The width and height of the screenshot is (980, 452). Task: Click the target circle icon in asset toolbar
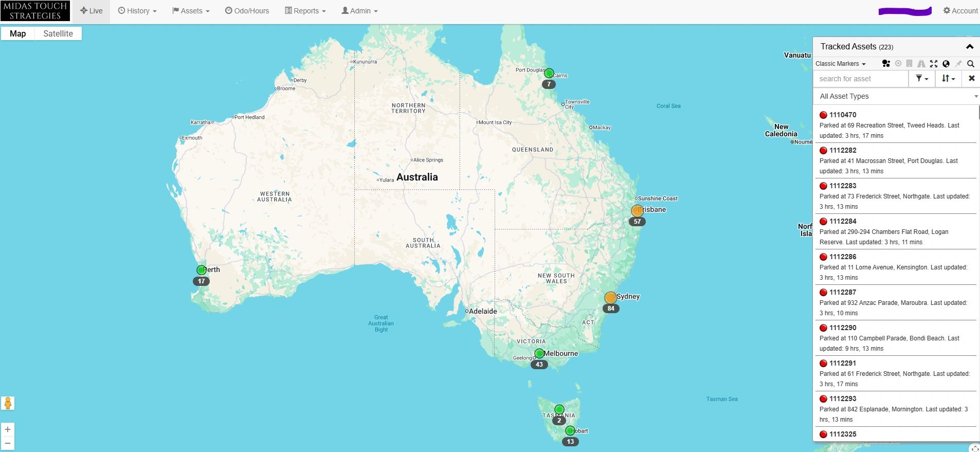point(898,64)
